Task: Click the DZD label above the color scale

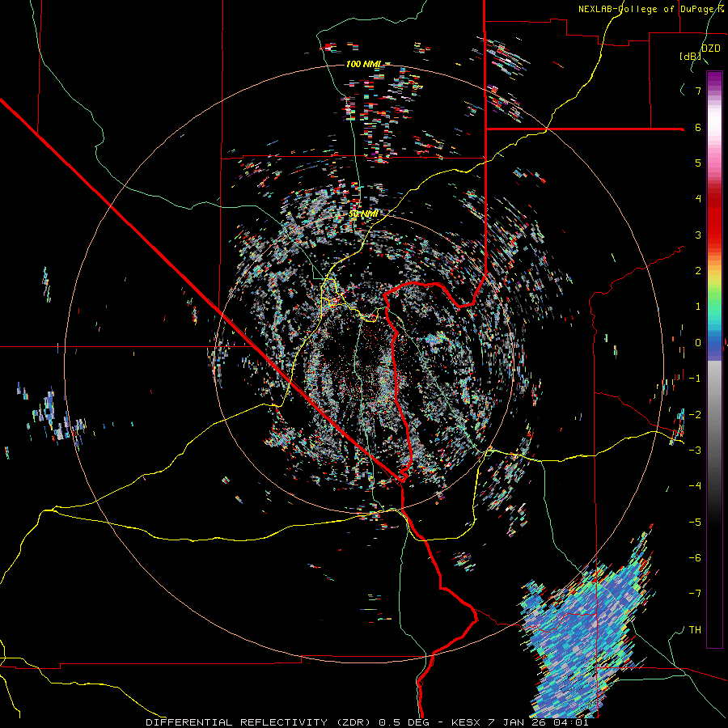Action: pos(711,49)
